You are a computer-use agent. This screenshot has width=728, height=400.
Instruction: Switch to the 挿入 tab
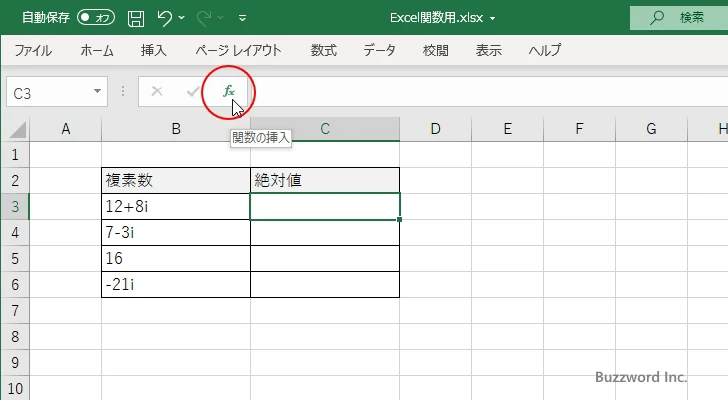click(154, 50)
